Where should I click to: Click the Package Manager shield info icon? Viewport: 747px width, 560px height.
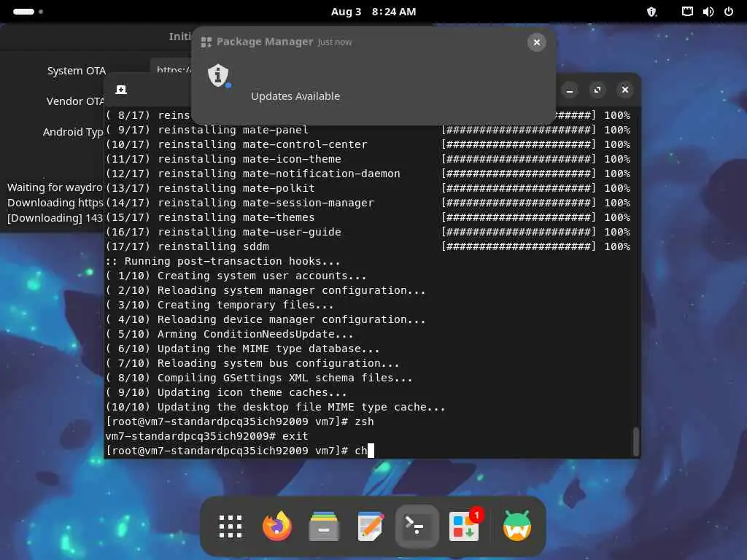pos(219,76)
